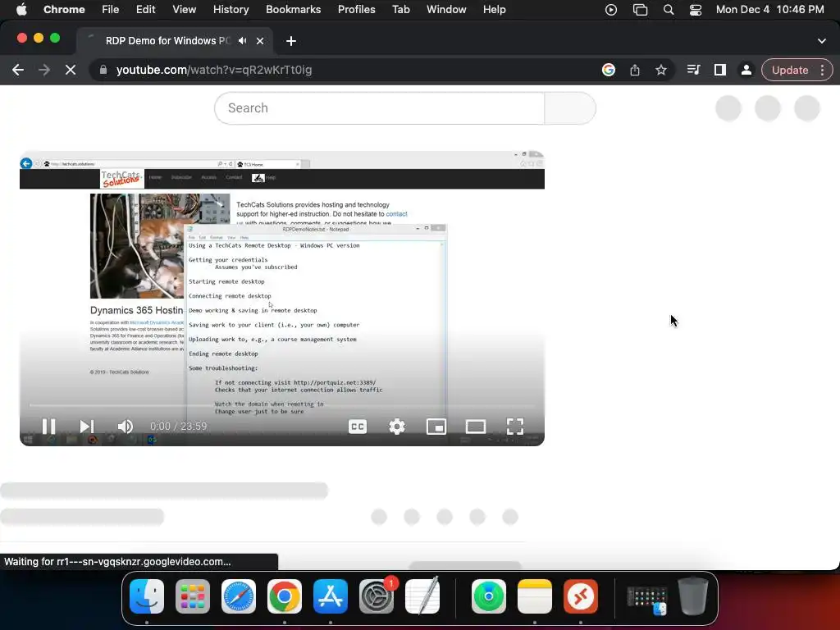Go forward in browser history

pos(44,71)
